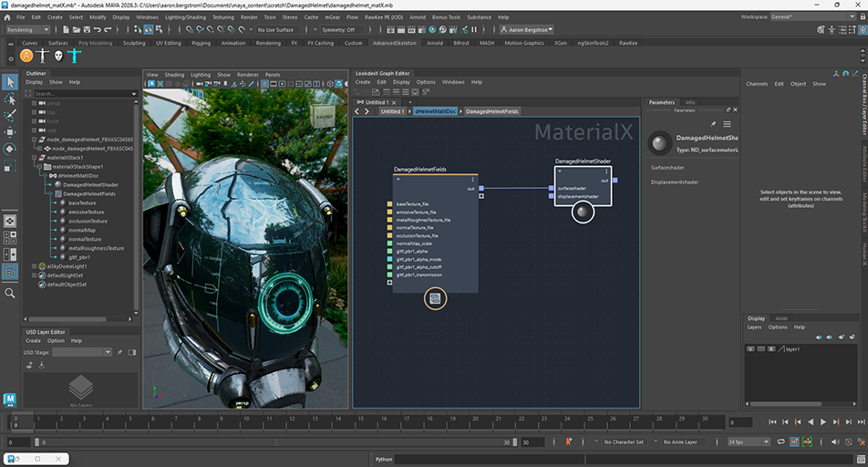Collapse the materialXStack1 outliner node
The width and height of the screenshot is (868, 467).
(x=35, y=158)
